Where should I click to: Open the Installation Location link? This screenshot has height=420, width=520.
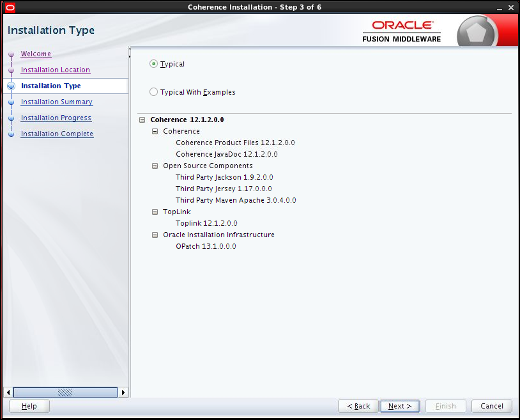point(55,70)
